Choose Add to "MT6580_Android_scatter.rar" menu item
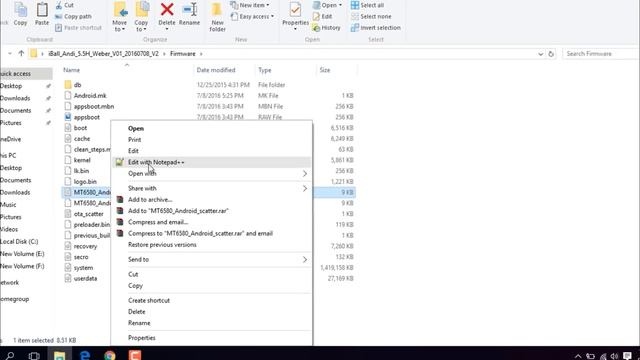 211,211
